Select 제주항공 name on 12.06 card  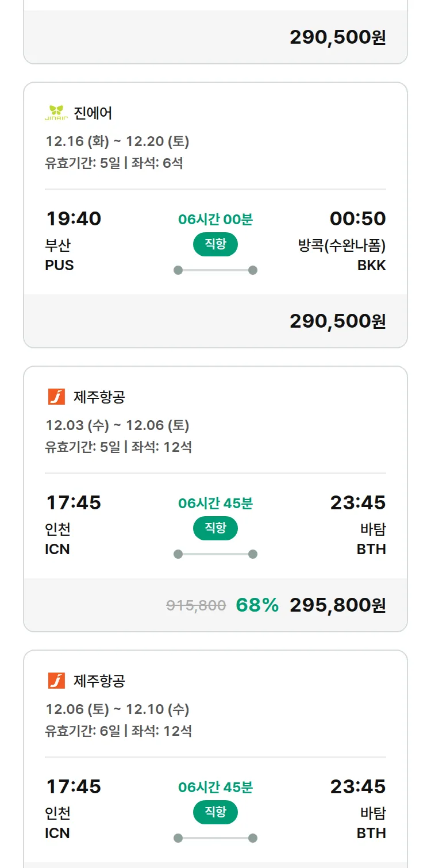point(99,681)
